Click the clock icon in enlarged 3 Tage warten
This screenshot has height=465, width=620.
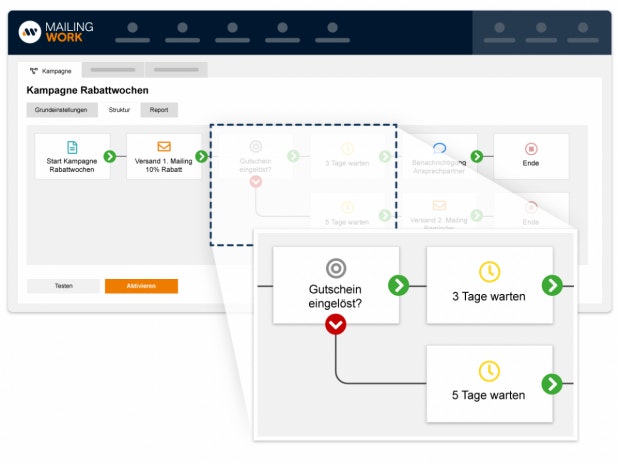[490, 272]
